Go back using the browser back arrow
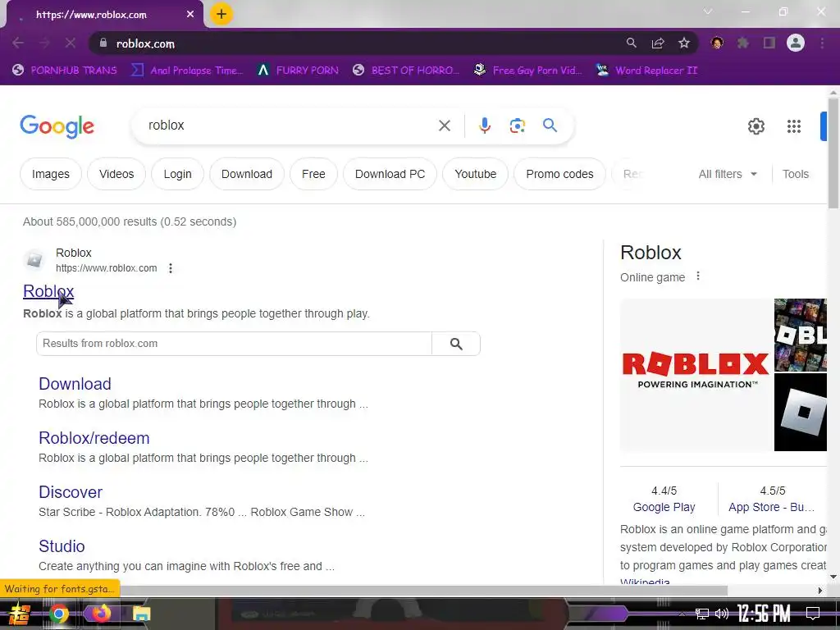840x630 pixels. tap(18, 43)
